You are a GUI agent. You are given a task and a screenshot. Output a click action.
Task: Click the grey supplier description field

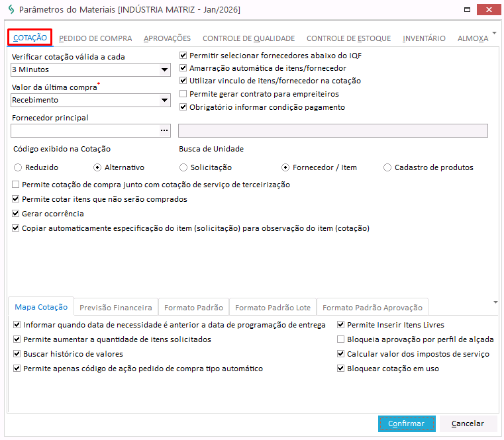tap(333, 130)
